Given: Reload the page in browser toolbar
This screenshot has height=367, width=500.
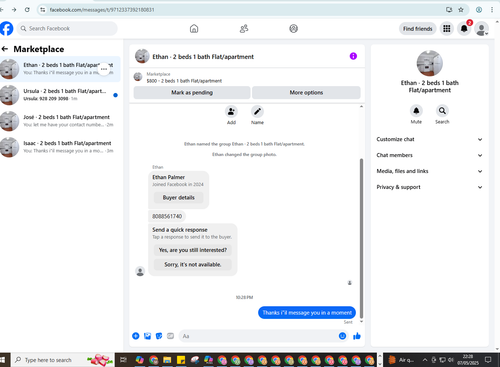Looking at the screenshot, I should click(x=27, y=10).
